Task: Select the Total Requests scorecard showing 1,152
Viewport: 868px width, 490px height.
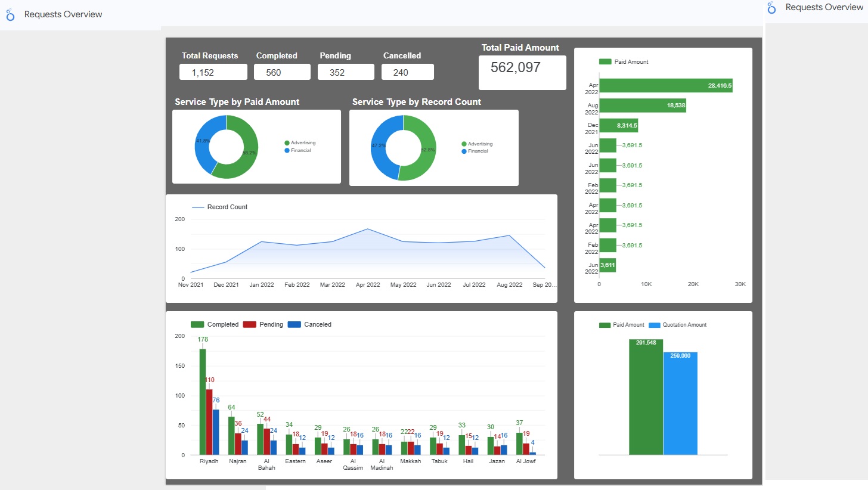Action: point(213,72)
